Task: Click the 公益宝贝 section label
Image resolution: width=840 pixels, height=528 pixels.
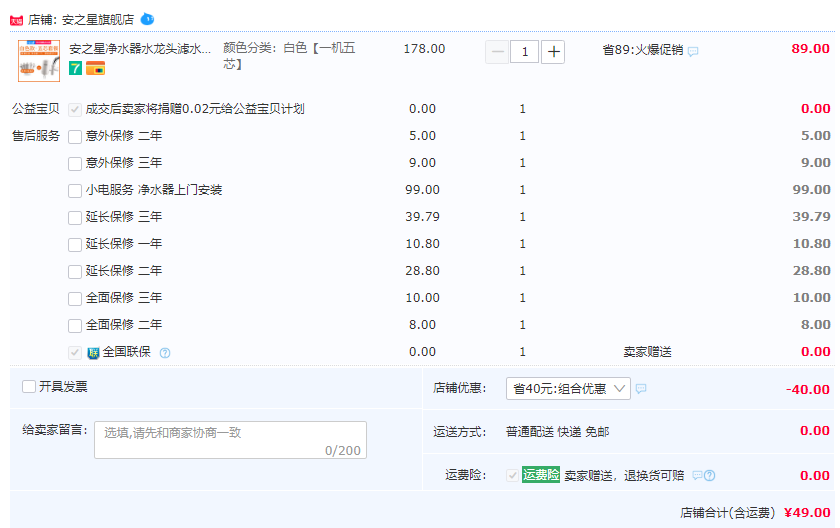Action: (x=36, y=109)
